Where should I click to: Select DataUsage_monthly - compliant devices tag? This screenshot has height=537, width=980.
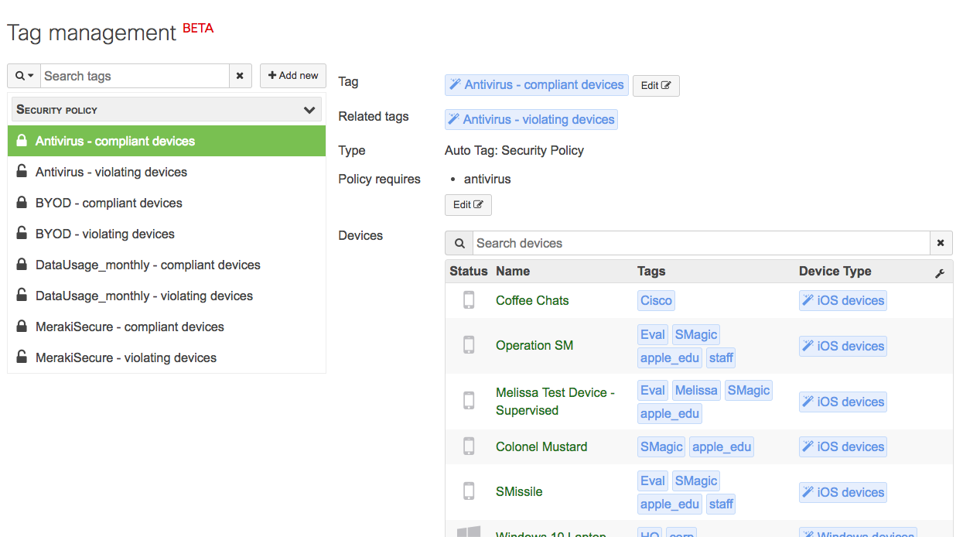(x=148, y=265)
